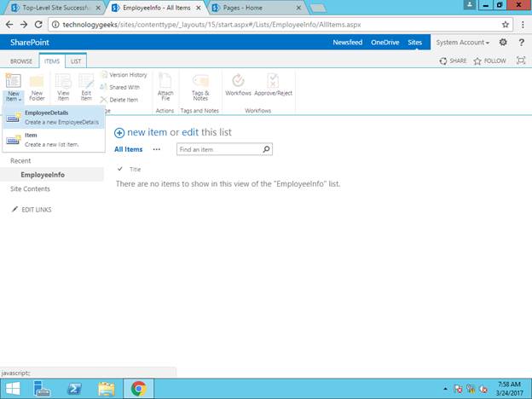The height and width of the screenshot is (399, 532).
Task: Click SHARE in the page header
Action: [x=453, y=61]
